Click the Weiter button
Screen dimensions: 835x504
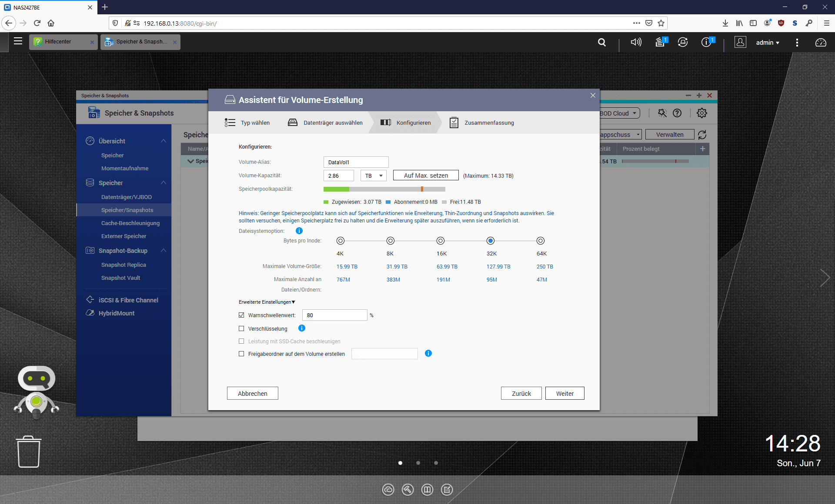564,393
